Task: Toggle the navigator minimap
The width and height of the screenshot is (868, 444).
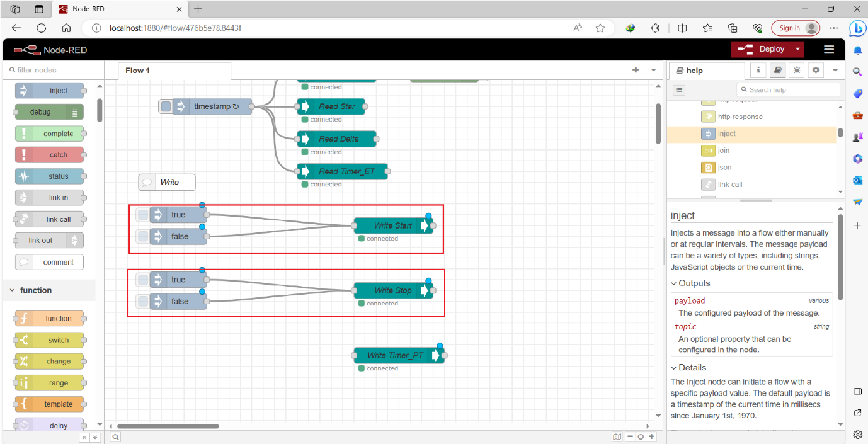Action: 617,436
